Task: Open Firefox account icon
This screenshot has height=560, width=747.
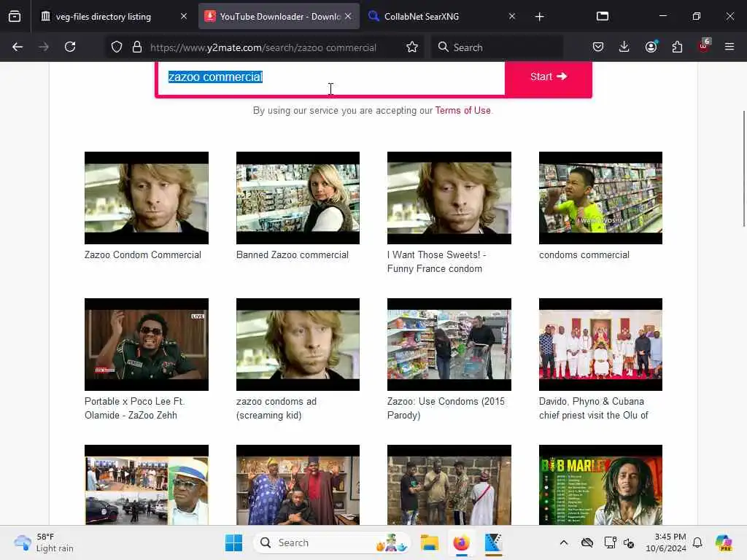Action: pyautogui.click(x=651, y=47)
